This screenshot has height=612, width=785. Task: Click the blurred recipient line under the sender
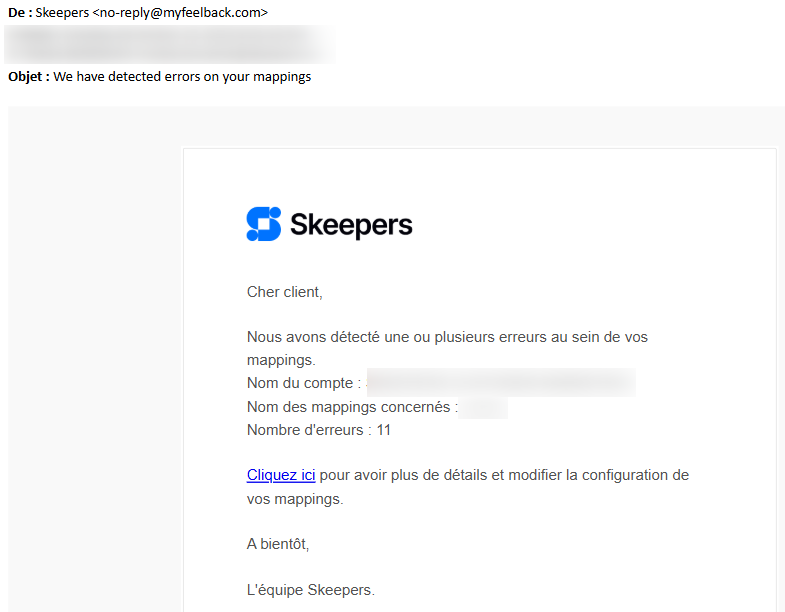[168, 43]
